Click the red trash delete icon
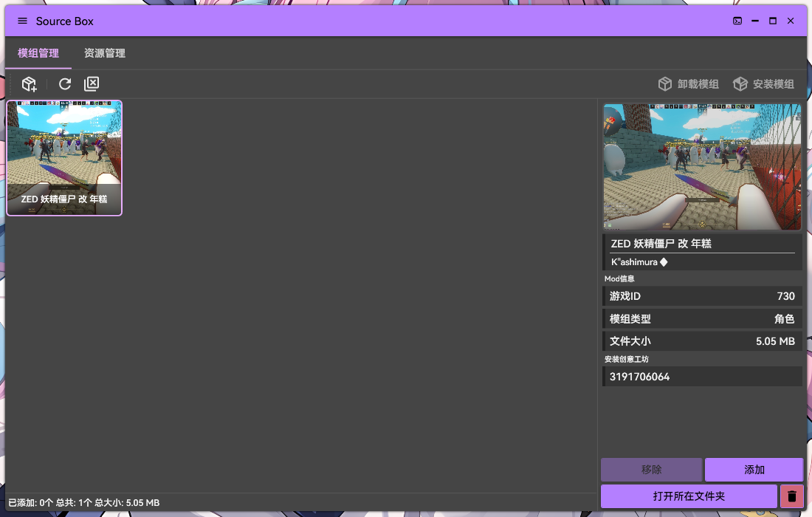 point(792,496)
